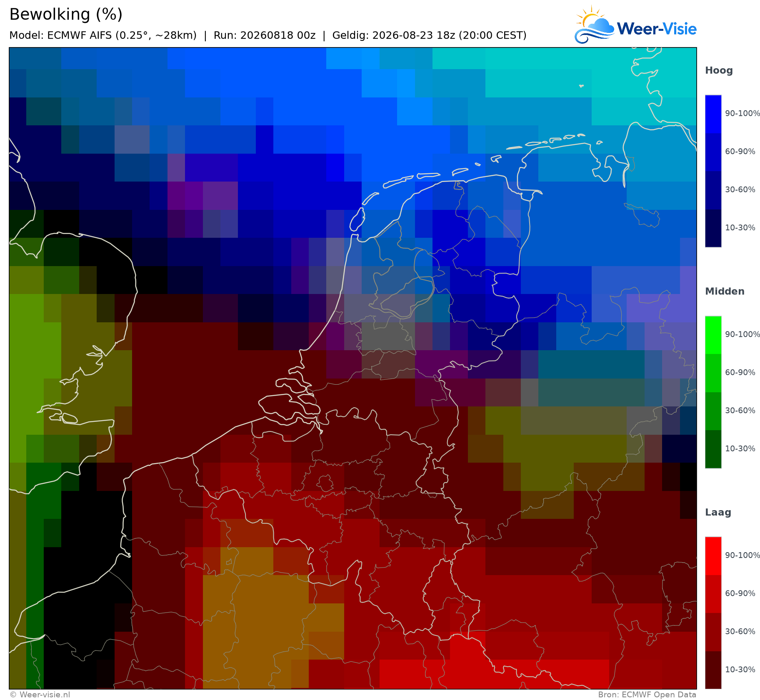Select the Laag 90-100% bright red swatch

pos(713,556)
